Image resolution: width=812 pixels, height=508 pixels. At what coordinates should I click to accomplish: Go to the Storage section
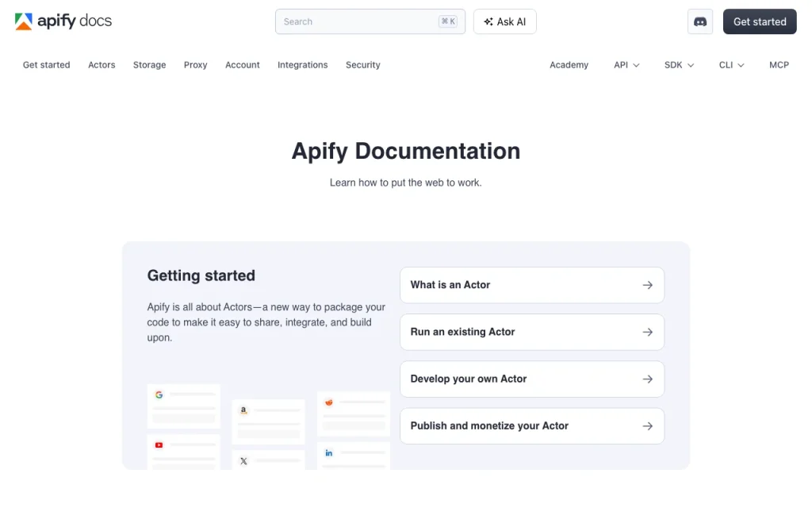(x=149, y=65)
